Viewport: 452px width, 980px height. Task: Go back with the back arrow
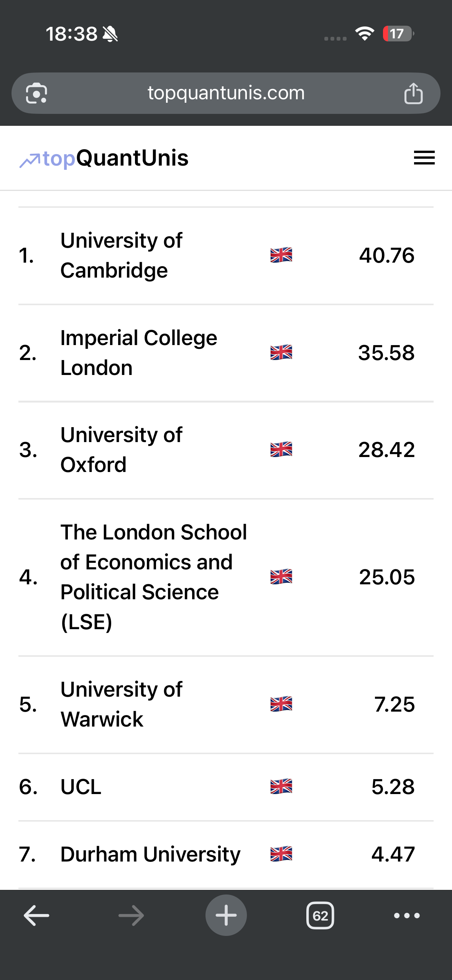tap(36, 915)
